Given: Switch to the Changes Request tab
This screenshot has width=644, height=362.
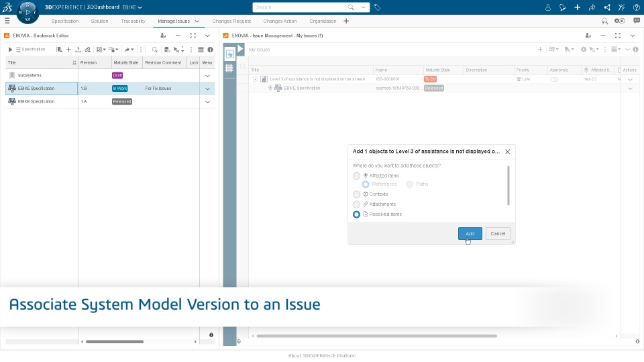Looking at the screenshot, I should 231,21.
